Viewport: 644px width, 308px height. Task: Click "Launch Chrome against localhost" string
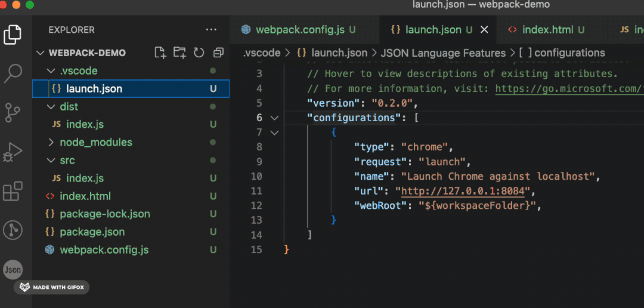point(498,177)
